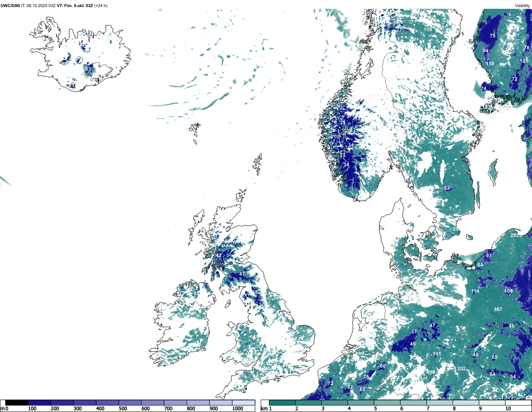Click the '202' value on the map
The height and width of the screenshot is (412, 532).
tap(461, 369)
